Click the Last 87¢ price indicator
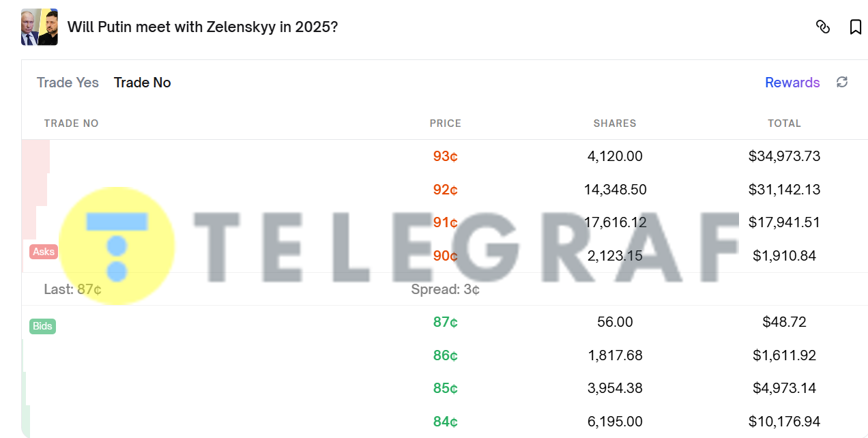This screenshot has width=868, height=438. [73, 289]
